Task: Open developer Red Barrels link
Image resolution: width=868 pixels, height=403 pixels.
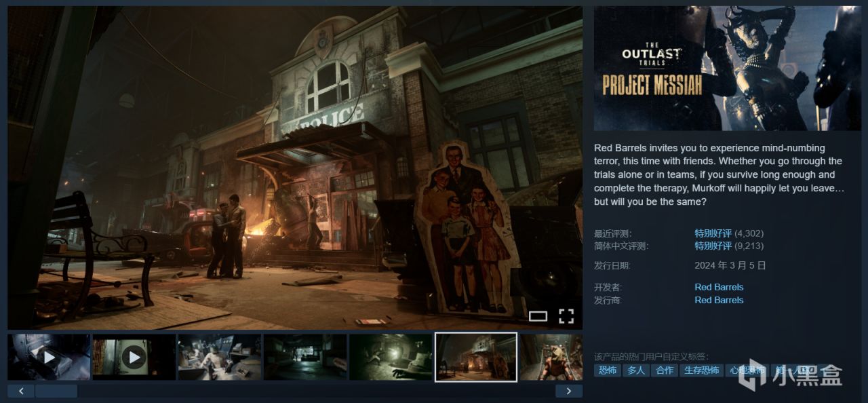Action: [x=719, y=287]
